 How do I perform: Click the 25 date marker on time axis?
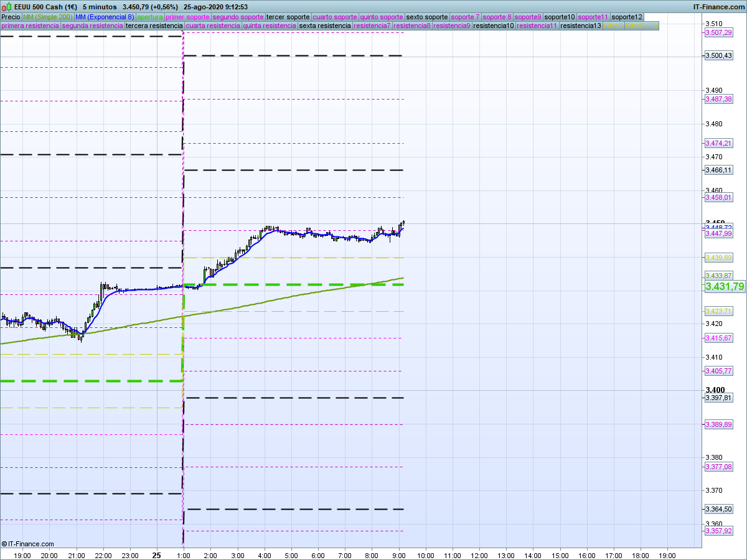157,555
